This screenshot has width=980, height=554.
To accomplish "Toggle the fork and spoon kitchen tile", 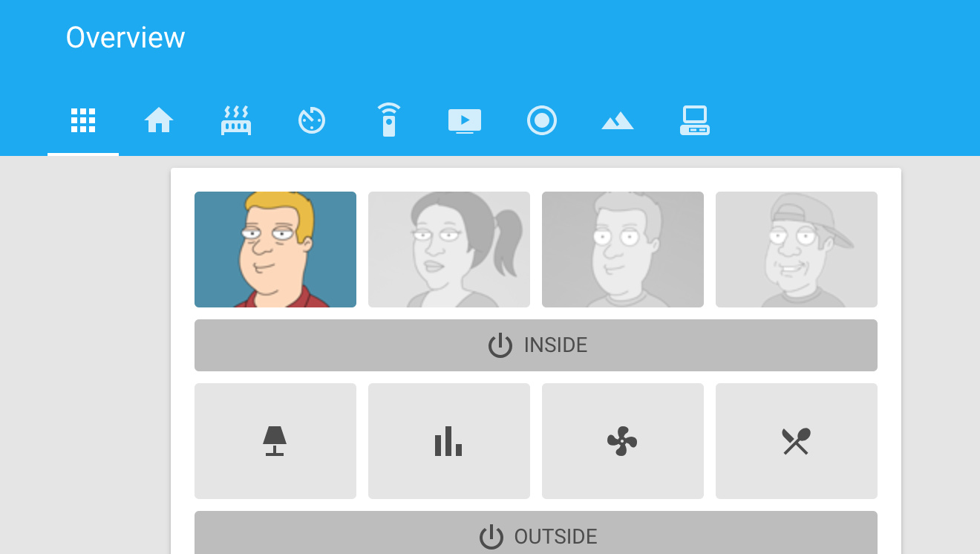I will (797, 441).
